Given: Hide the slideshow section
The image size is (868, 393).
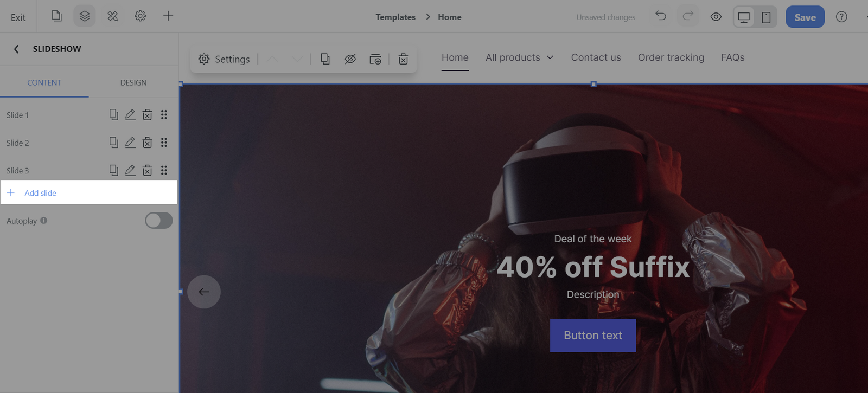Looking at the screenshot, I should click(x=350, y=59).
